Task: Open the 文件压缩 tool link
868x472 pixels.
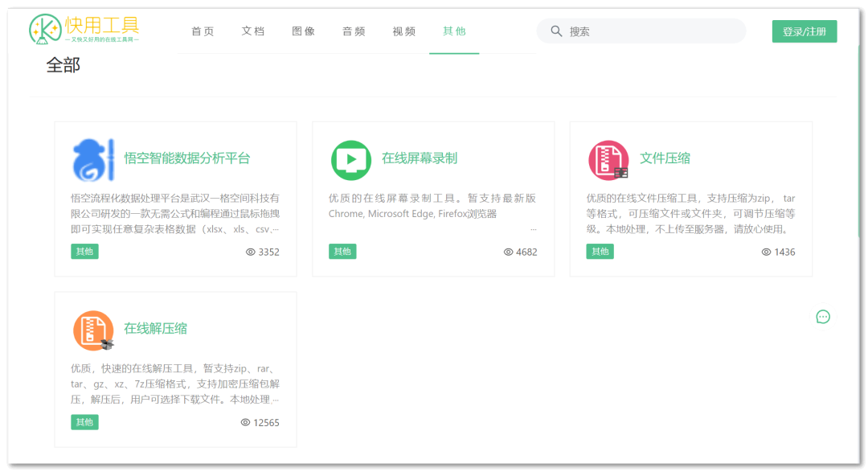Action: [665, 158]
